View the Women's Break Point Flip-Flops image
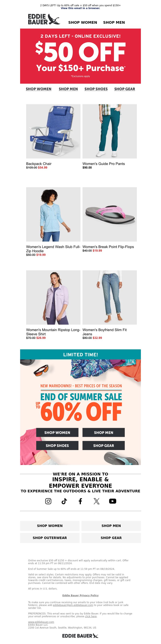Image resolution: width=161 pixels, height=644 pixels. tap(110, 214)
